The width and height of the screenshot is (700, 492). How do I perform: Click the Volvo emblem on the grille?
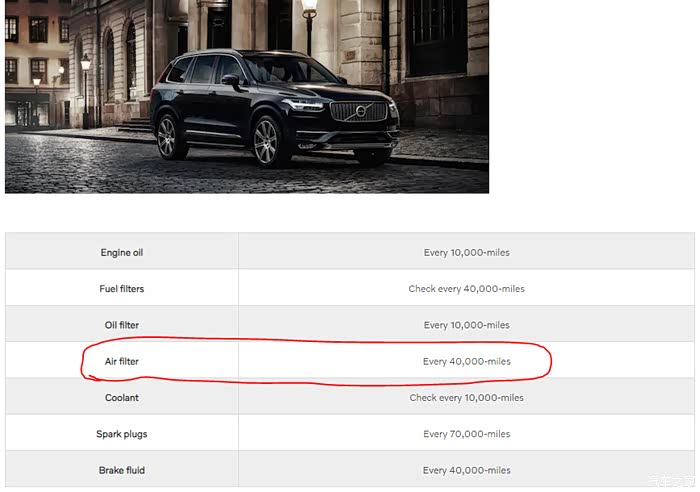(x=357, y=112)
